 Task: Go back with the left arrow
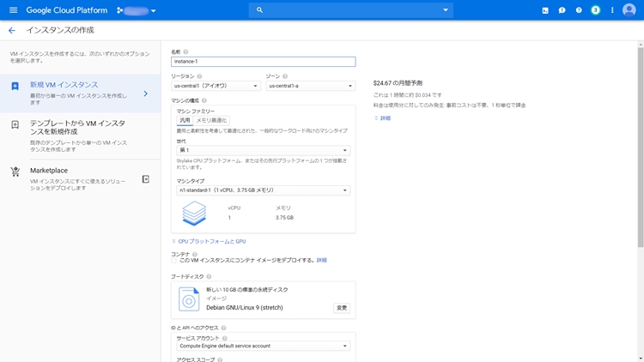12,30
